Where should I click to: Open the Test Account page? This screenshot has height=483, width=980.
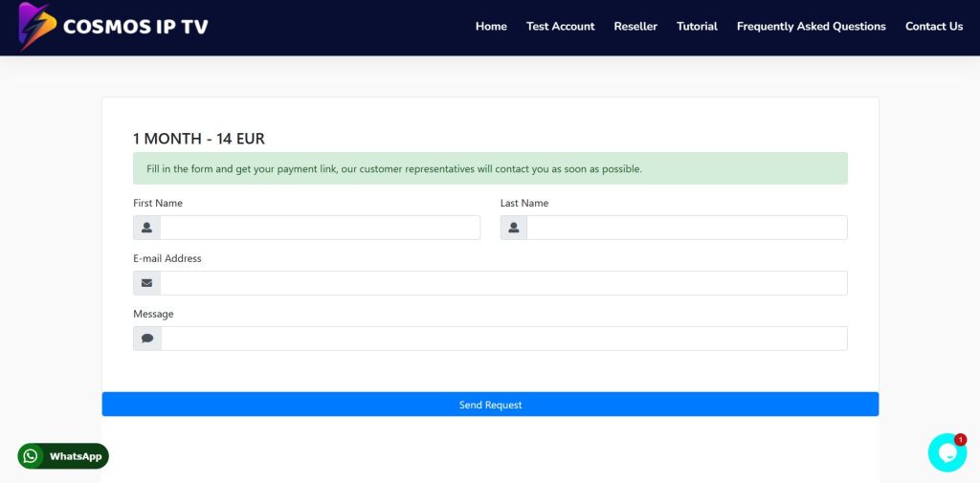coord(561,26)
